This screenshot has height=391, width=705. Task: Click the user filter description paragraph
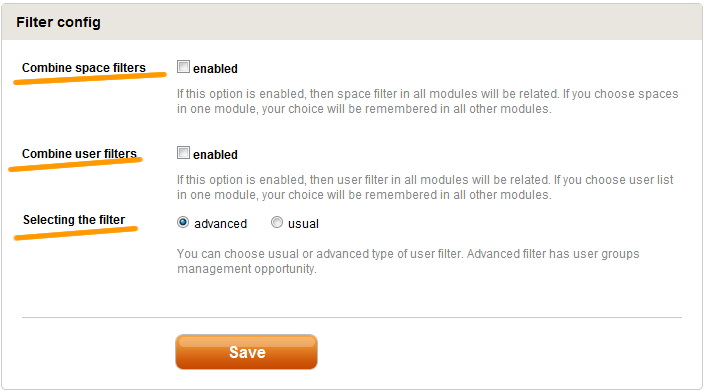(x=425, y=187)
